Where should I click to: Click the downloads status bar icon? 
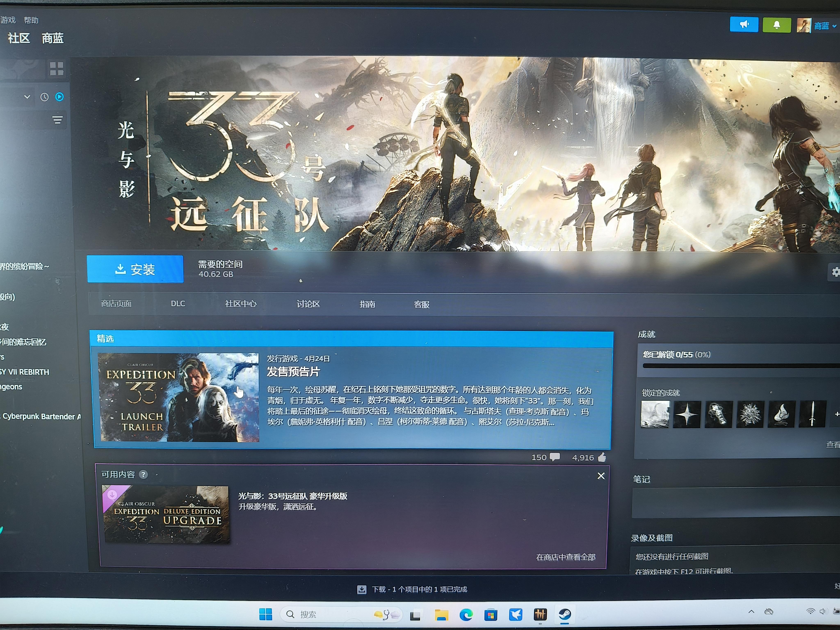point(362,589)
